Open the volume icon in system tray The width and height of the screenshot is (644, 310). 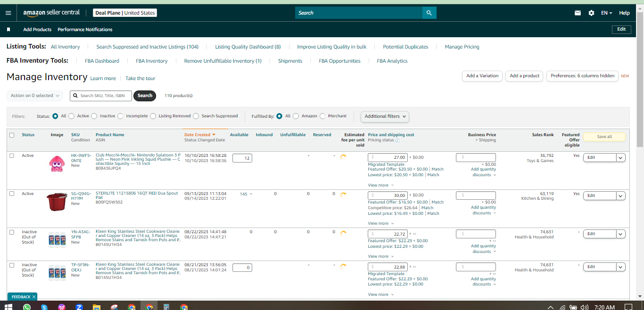tap(585, 308)
